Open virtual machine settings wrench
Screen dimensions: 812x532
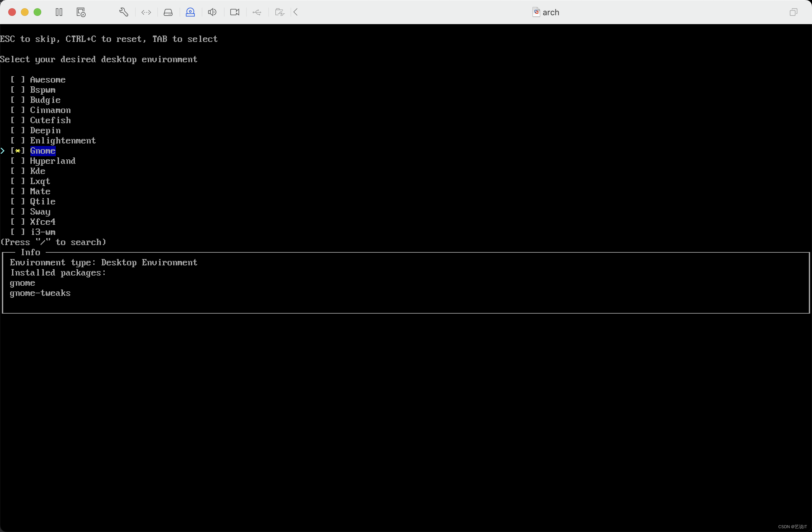click(x=123, y=12)
